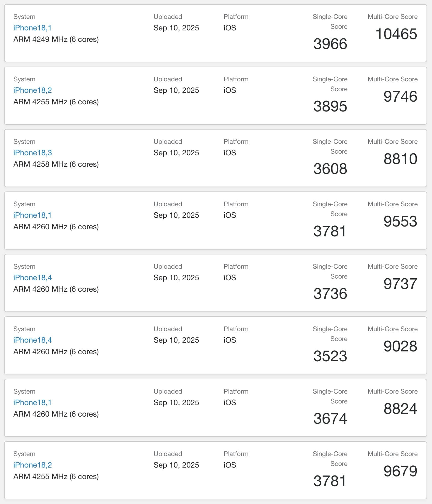Click the 9737 multi-core score
432x504 pixels.
point(400,284)
